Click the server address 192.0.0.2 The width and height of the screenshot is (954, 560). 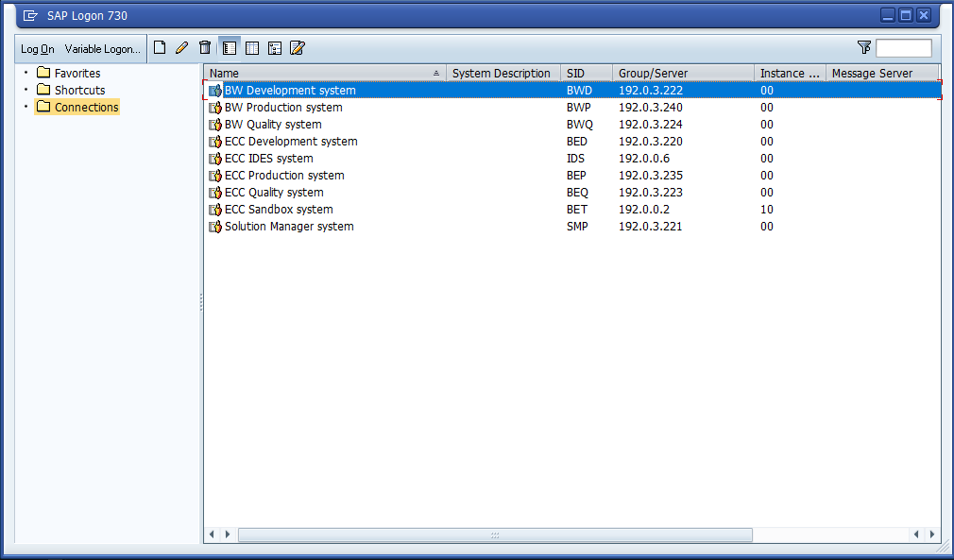644,209
